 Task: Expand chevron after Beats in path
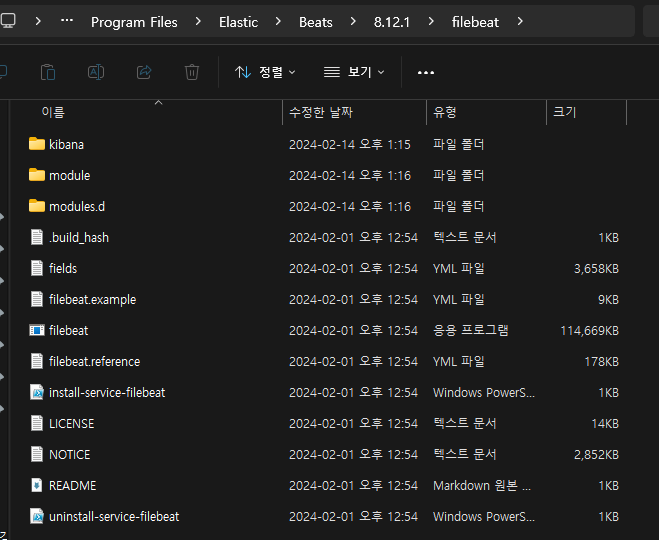tap(353, 21)
